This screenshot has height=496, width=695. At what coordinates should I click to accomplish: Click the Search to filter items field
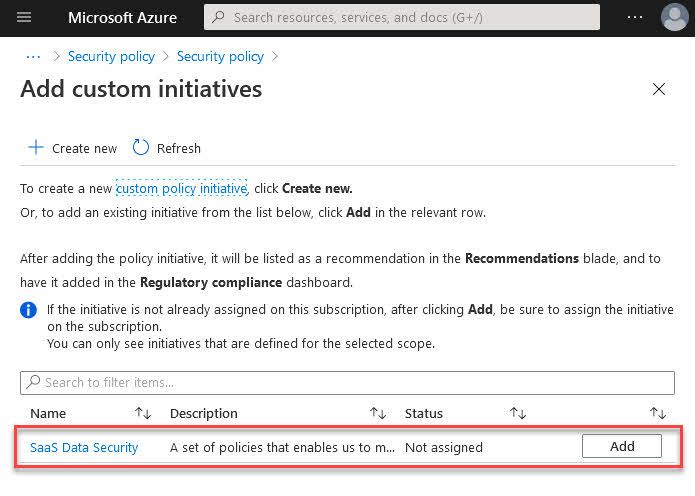coord(350,382)
